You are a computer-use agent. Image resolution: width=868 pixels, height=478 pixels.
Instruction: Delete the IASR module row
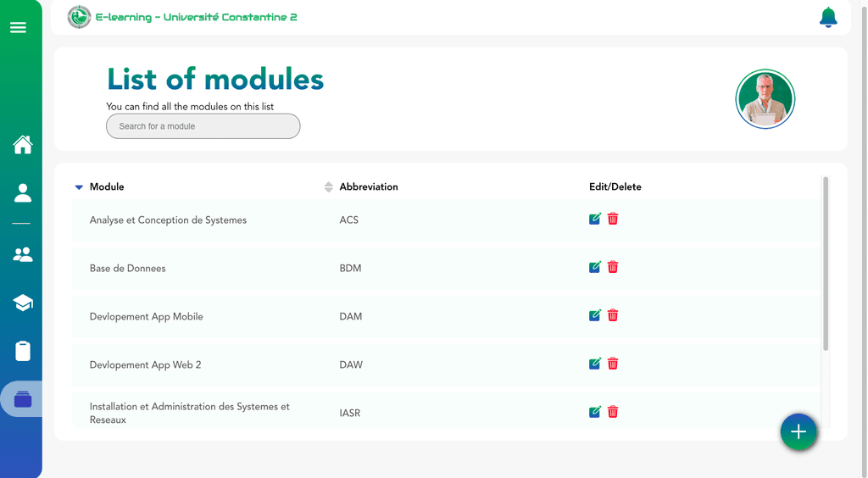click(x=613, y=412)
